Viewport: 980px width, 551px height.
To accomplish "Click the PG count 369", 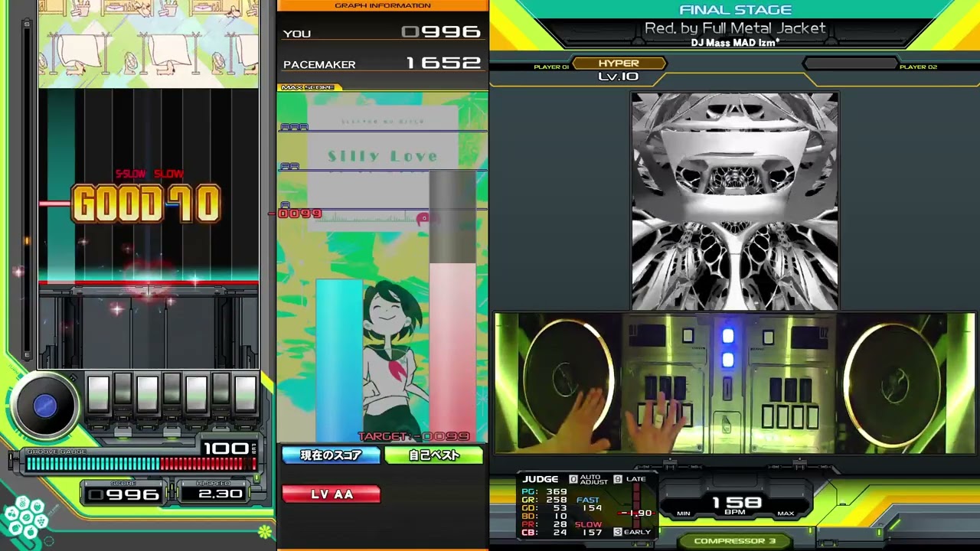I will tap(557, 492).
